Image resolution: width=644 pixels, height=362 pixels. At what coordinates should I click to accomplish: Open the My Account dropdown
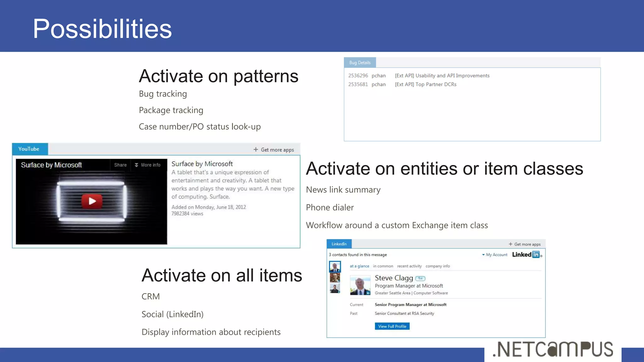coord(495,255)
